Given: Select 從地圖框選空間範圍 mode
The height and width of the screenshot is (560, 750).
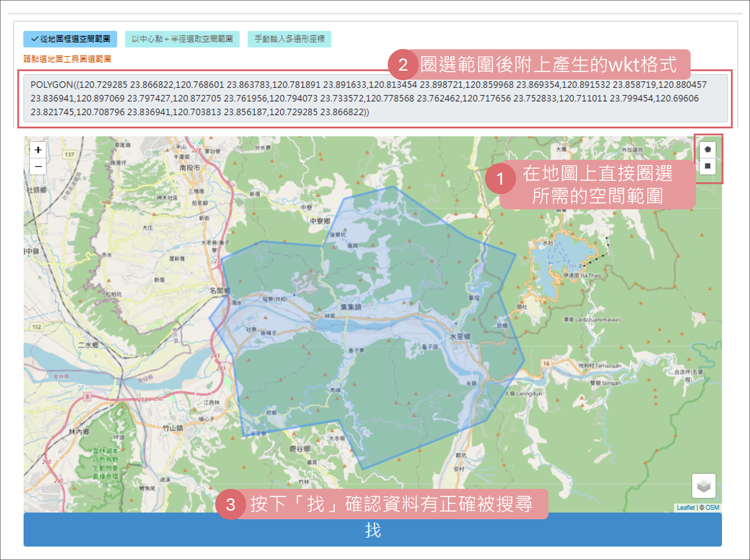Looking at the screenshot, I should pyautogui.click(x=70, y=39).
